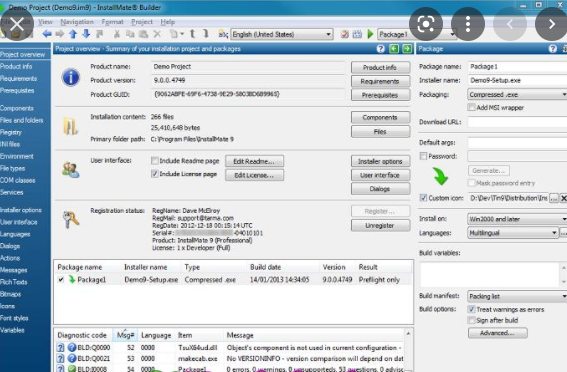The width and height of the screenshot is (567, 372).
Task: Enable Sign after build checkbox
Action: 471,320
